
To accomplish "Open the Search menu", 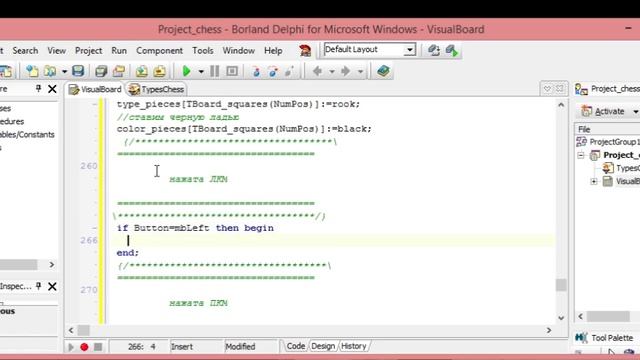I will tap(25, 51).
